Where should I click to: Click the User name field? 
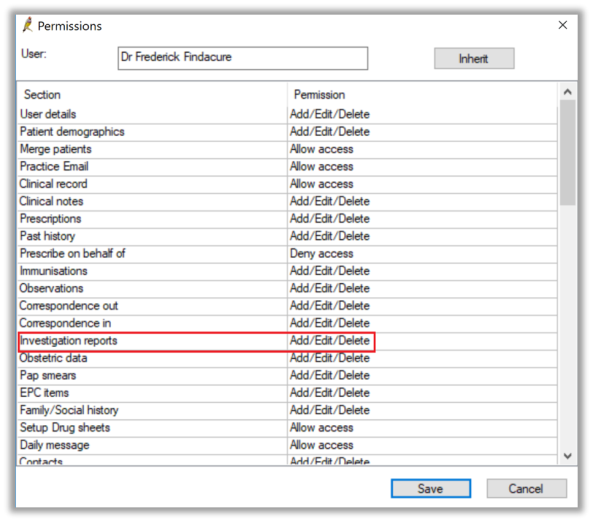click(x=242, y=58)
